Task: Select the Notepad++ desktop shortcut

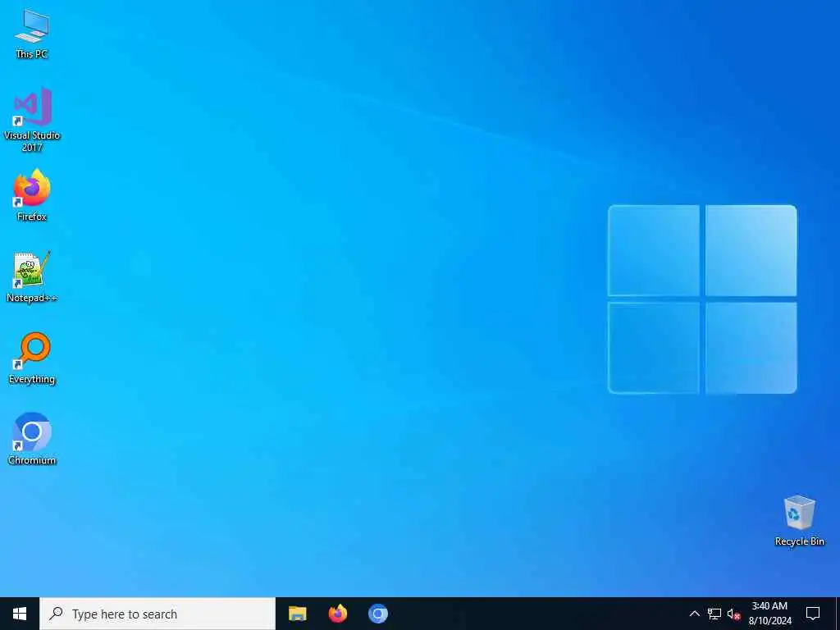Action: tap(32, 276)
